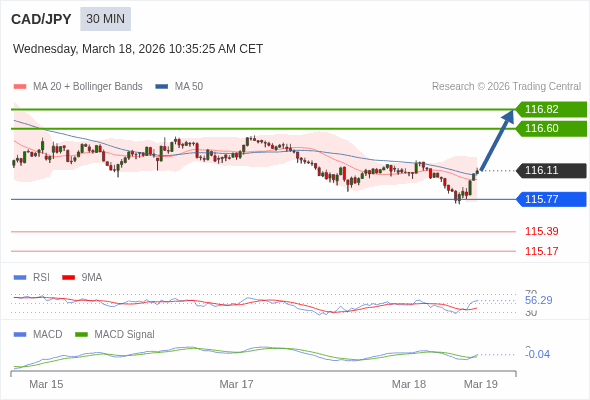The height and width of the screenshot is (400, 590).
Task: Click the 9MA legend swatch
Action: click(x=68, y=278)
